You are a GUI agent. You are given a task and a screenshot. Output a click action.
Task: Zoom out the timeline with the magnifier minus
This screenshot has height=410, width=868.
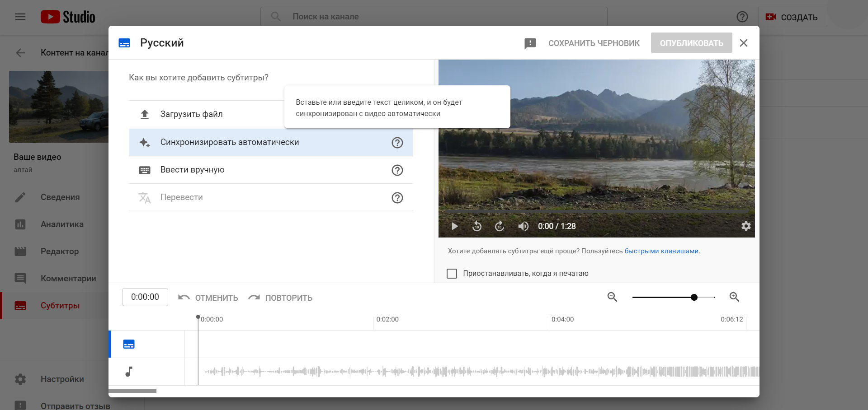(612, 297)
